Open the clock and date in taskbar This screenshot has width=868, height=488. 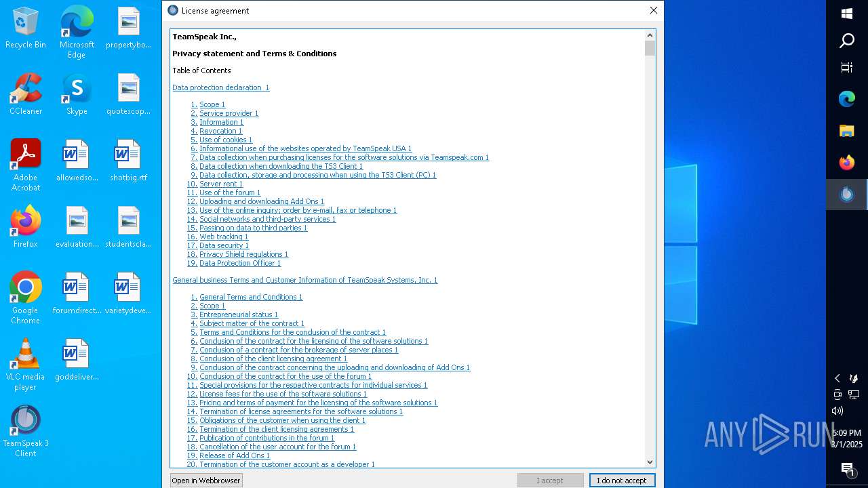click(x=847, y=439)
